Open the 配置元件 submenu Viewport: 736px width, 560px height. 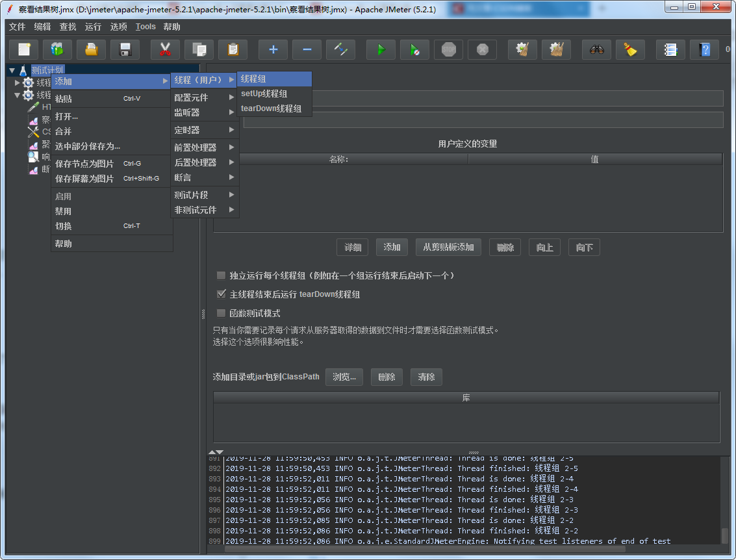(205, 97)
